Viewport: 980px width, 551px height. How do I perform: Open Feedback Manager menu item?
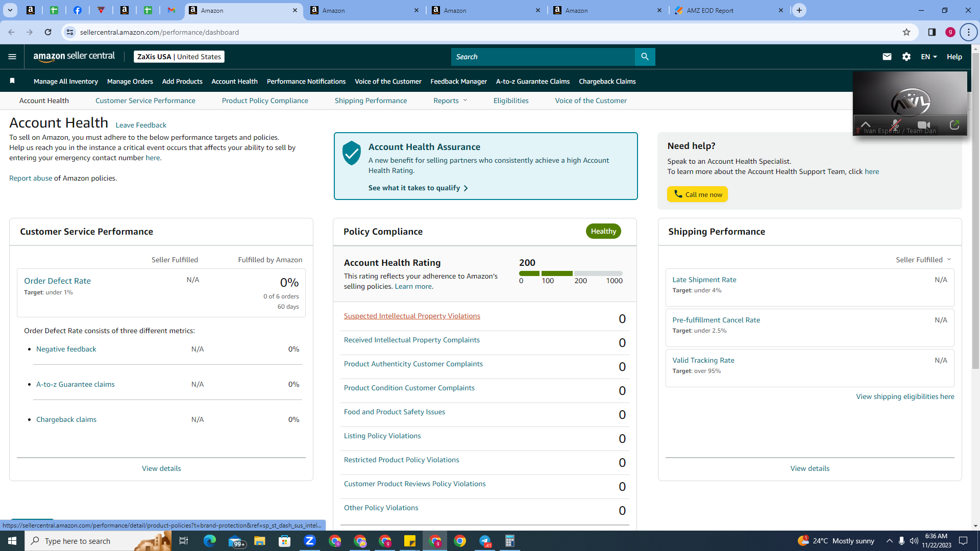coord(459,81)
